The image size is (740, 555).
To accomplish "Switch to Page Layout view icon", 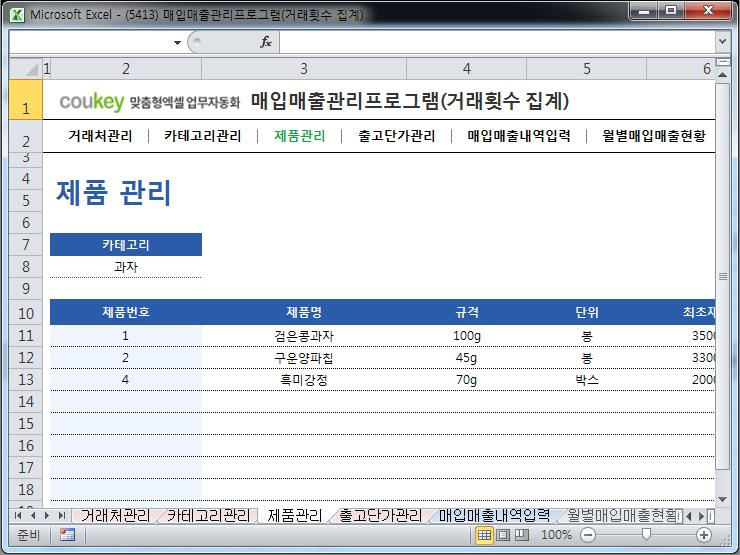I will (x=503, y=535).
